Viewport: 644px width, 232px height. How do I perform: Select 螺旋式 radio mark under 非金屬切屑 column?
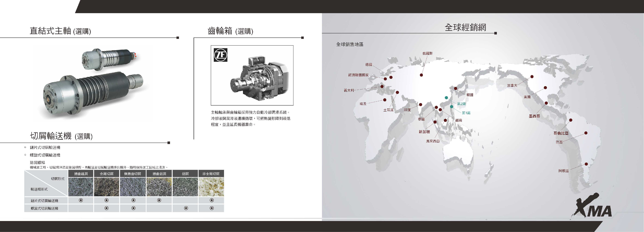click(212, 208)
